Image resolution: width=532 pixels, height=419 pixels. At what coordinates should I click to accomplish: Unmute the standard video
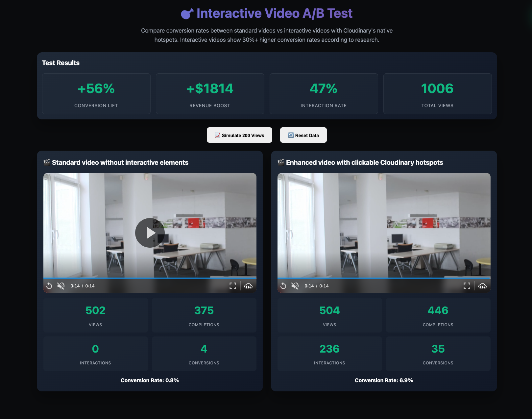point(61,286)
